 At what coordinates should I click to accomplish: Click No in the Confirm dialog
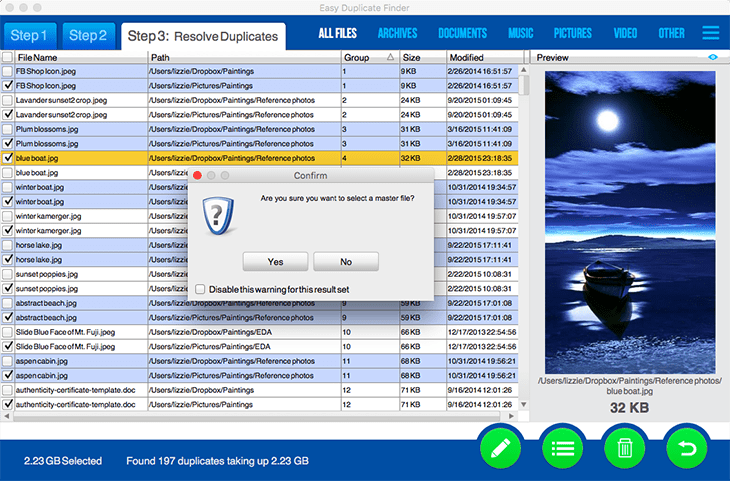tap(346, 261)
